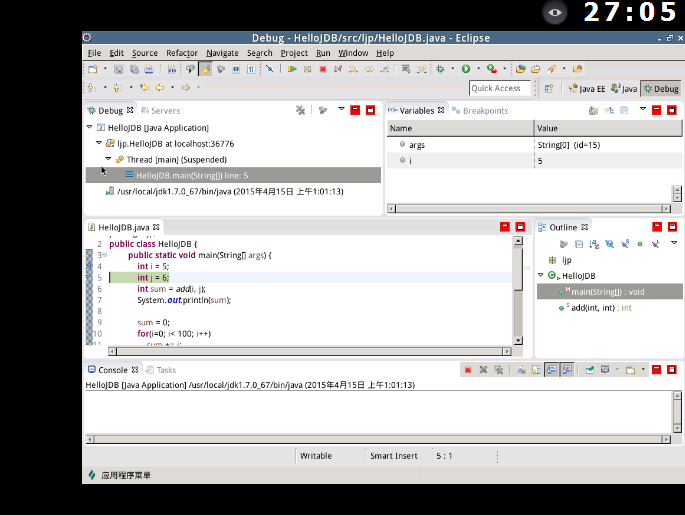Collapse HelloJDB [Java Application] tree node
Image resolution: width=685 pixels, height=516 pixels.
pos(90,127)
